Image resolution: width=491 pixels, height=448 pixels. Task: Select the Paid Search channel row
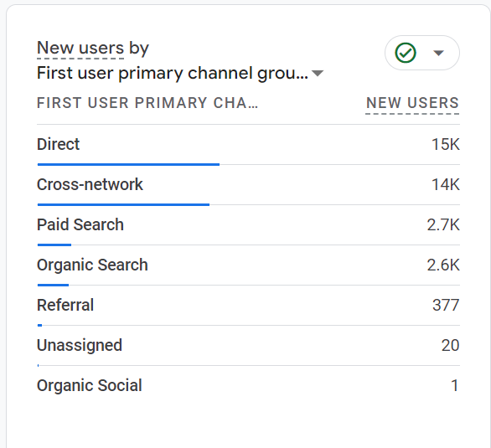pyautogui.click(x=248, y=225)
